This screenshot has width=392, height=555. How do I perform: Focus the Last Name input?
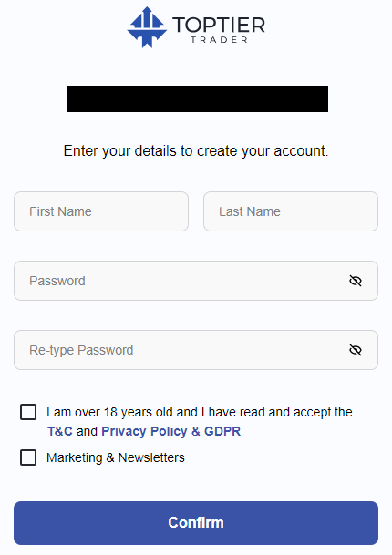click(291, 211)
